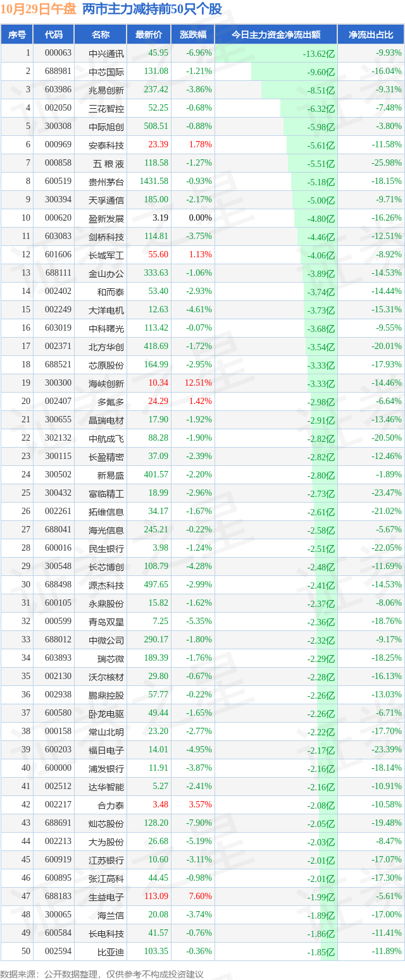Click price 497.65 for 源杰科技
This screenshot has height=980, width=405.
(x=156, y=585)
